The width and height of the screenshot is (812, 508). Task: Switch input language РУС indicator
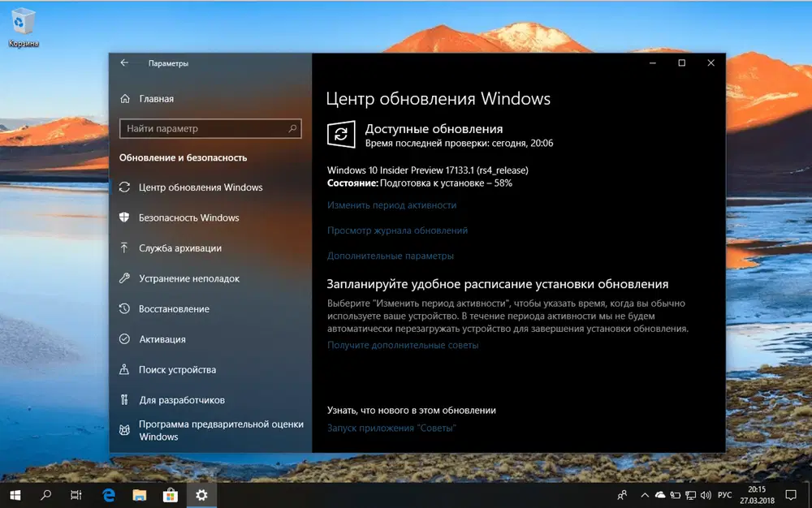coord(724,495)
